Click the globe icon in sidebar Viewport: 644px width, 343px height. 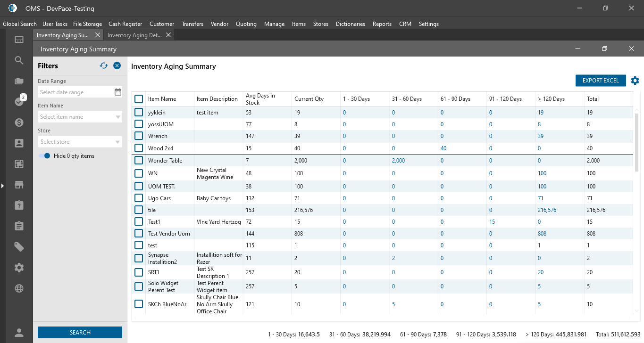[19, 288]
